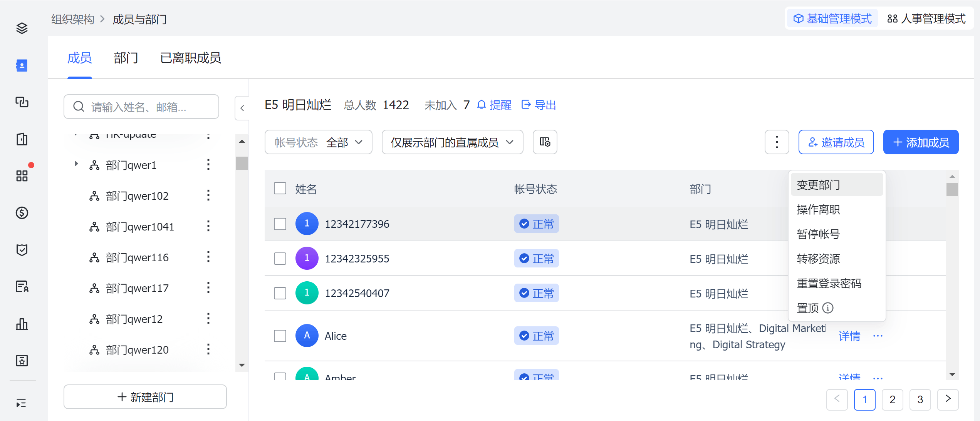Choose 暂停帐号 from the menu

pyautogui.click(x=837, y=234)
